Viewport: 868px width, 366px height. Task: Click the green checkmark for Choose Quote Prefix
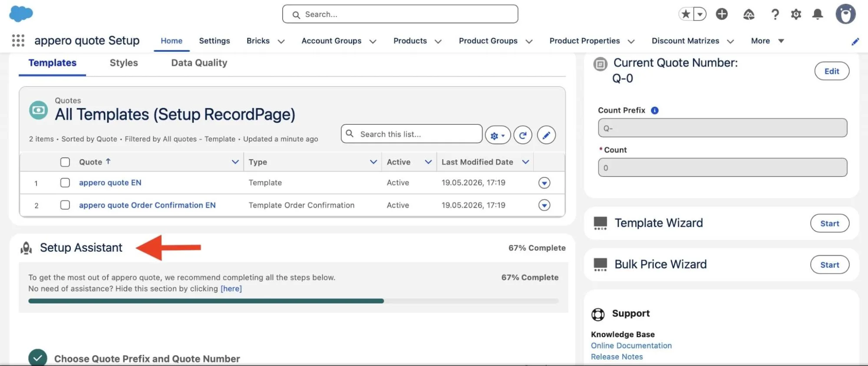38,358
